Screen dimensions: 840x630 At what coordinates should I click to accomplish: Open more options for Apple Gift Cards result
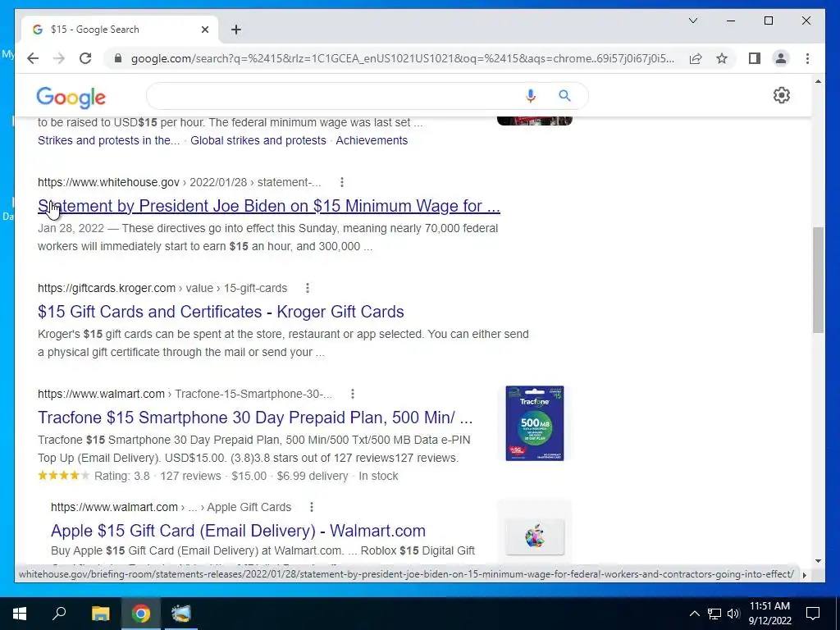[x=312, y=507]
